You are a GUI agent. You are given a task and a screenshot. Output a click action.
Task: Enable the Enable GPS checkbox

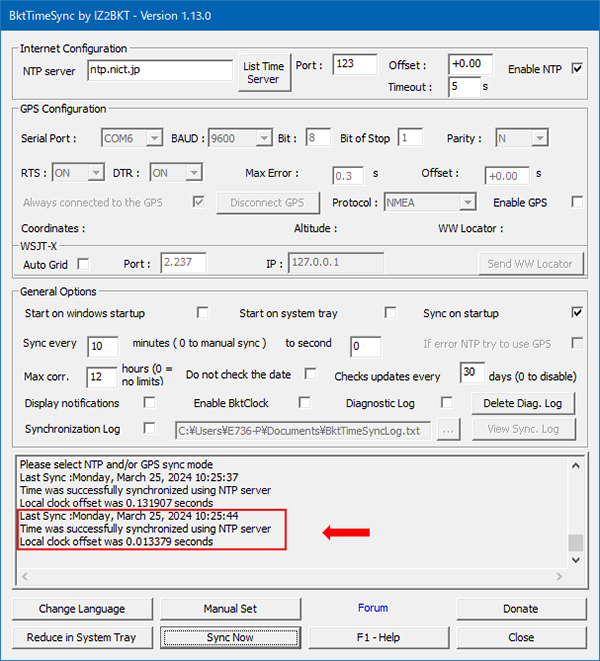click(x=577, y=202)
